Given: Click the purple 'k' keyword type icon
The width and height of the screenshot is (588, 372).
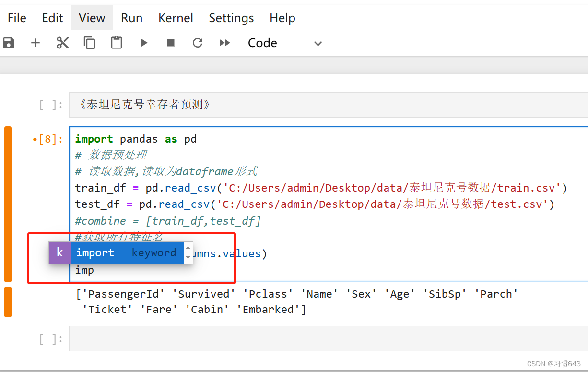Looking at the screenshot, I should click(59, 252).
